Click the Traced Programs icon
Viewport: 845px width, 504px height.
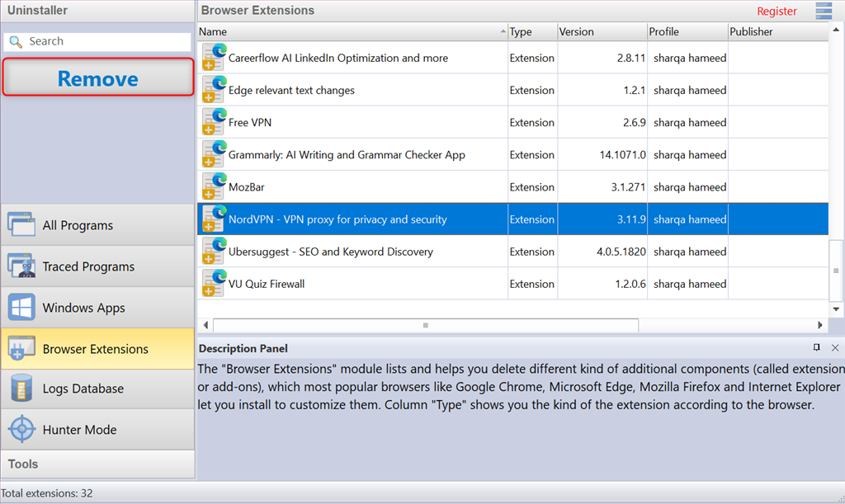coord(21,266)
